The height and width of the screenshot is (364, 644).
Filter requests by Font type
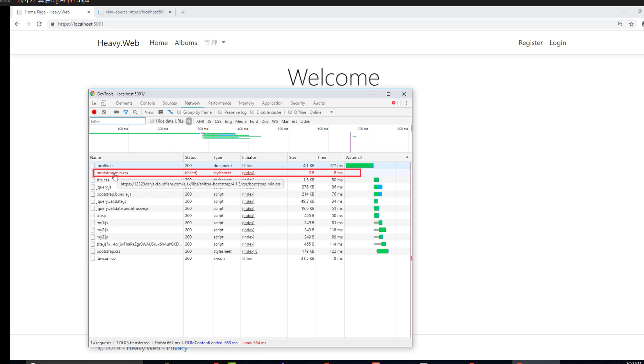(254, 121)
